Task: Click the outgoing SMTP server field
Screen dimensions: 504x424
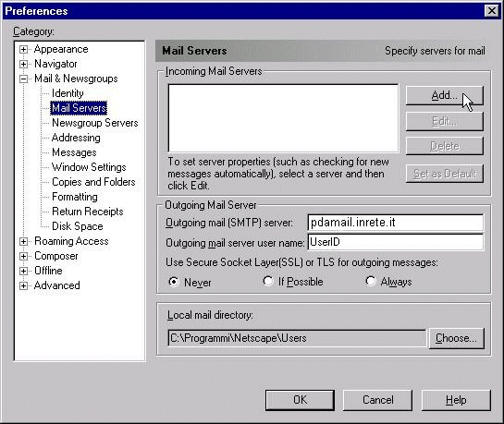Action: point(396,223)
